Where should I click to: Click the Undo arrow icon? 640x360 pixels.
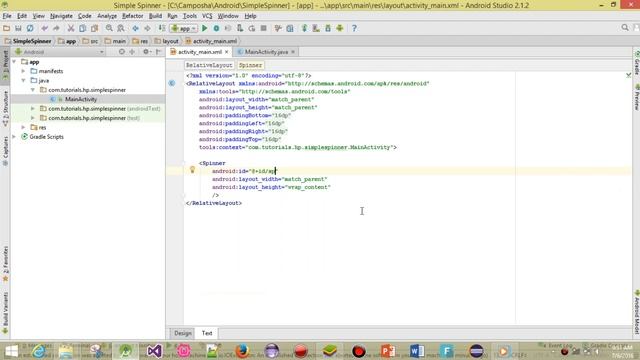point(44,28)
